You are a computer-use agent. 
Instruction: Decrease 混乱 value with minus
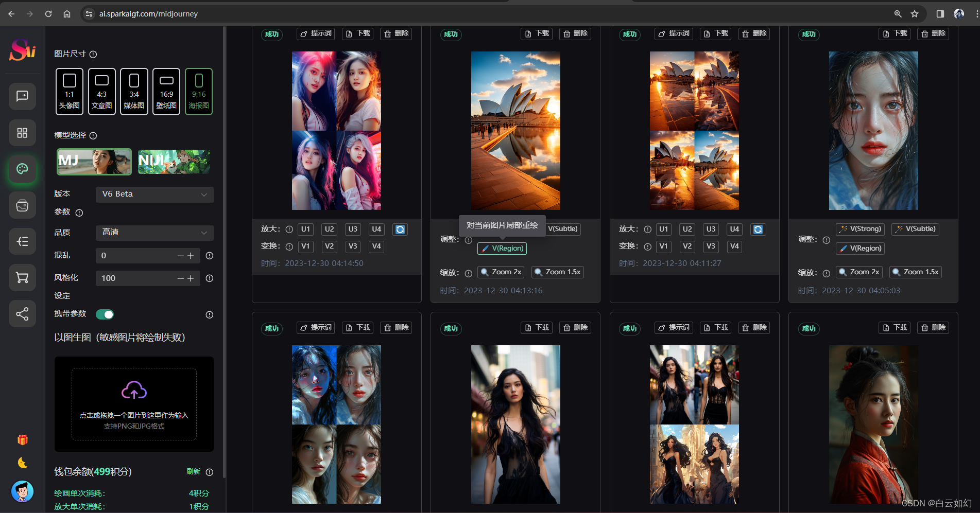[180, 256]
